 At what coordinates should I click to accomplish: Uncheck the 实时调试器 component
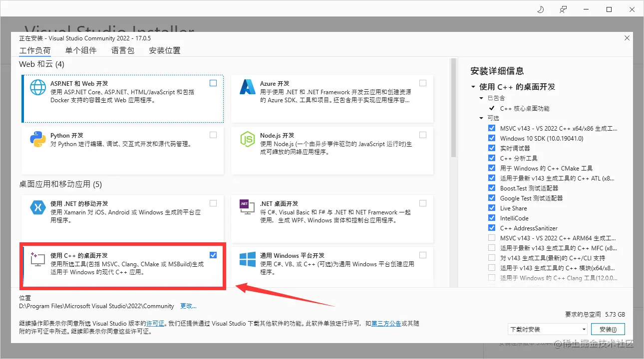(492, 148)
